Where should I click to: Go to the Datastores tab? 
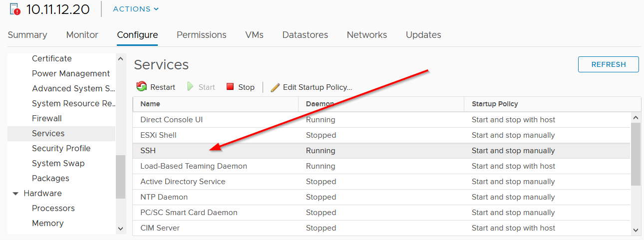tap(305, 35)
